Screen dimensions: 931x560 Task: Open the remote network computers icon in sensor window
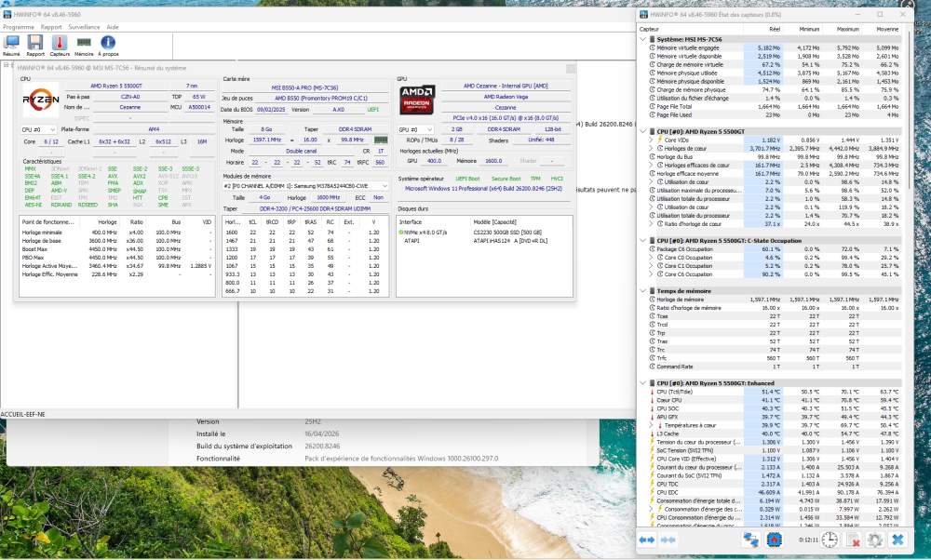pos(750,540)
